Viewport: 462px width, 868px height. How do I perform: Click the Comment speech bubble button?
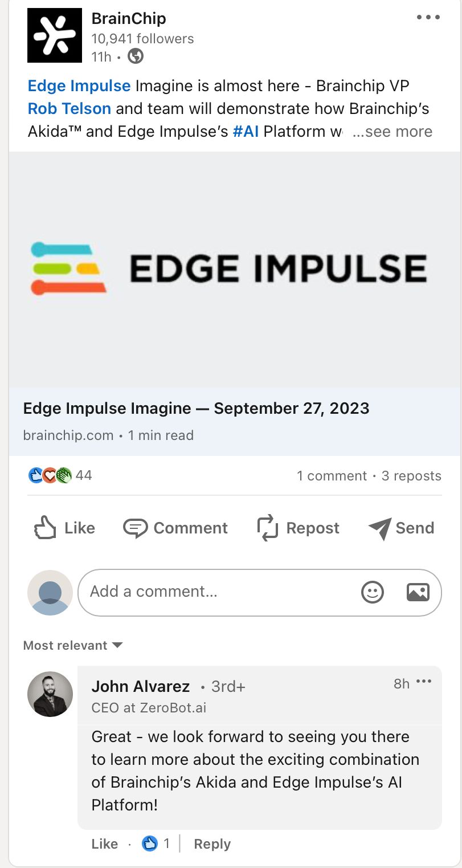[x=175, y=528]
